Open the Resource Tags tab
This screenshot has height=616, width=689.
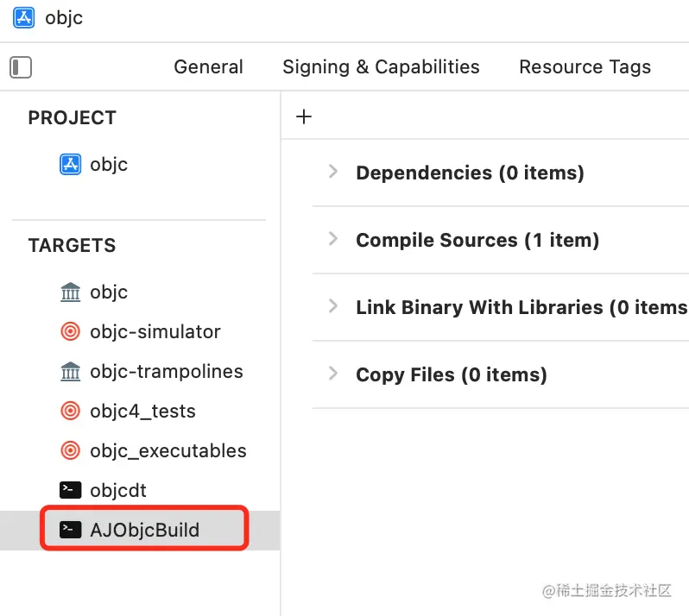pyautogui.click(x=585, y=67)
